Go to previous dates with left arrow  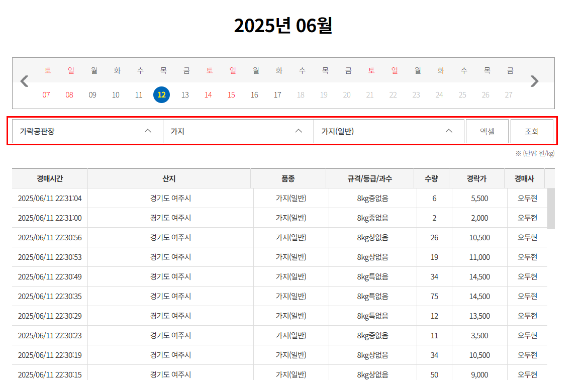(x=25, y=81)
